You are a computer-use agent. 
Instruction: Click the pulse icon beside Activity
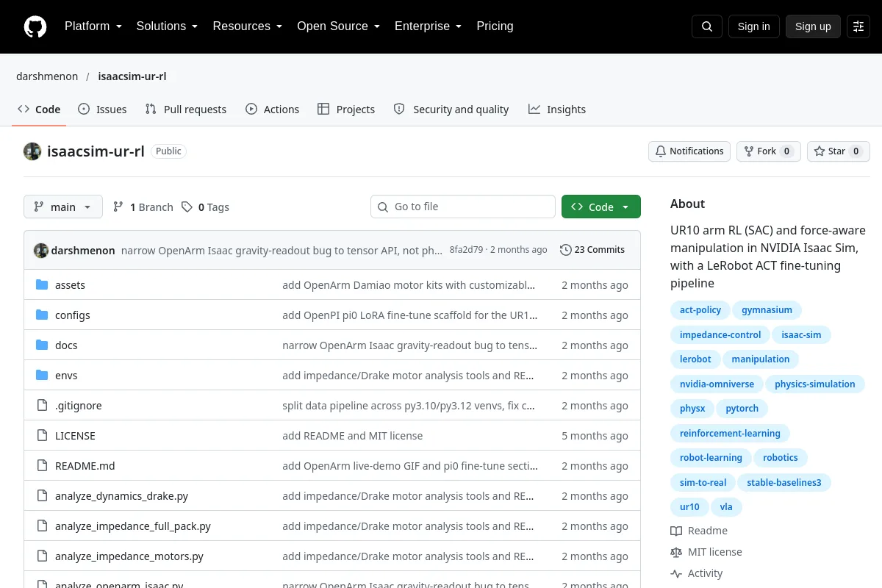676,573
